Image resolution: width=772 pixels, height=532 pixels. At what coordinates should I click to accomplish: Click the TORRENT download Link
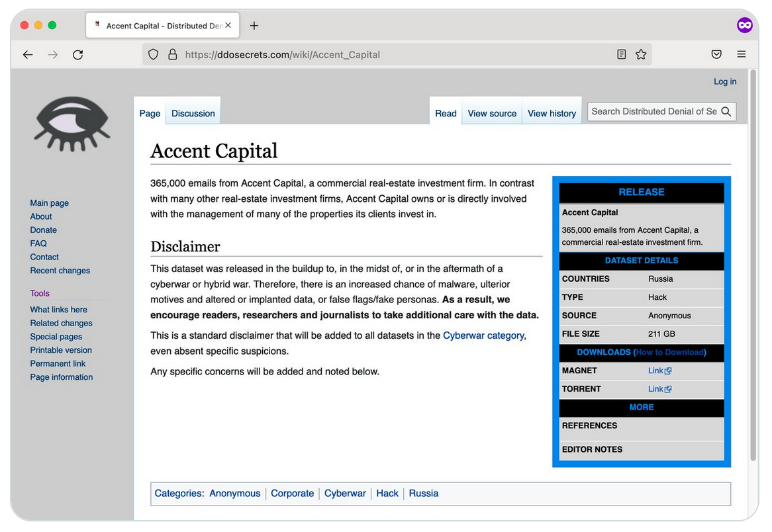655,389
